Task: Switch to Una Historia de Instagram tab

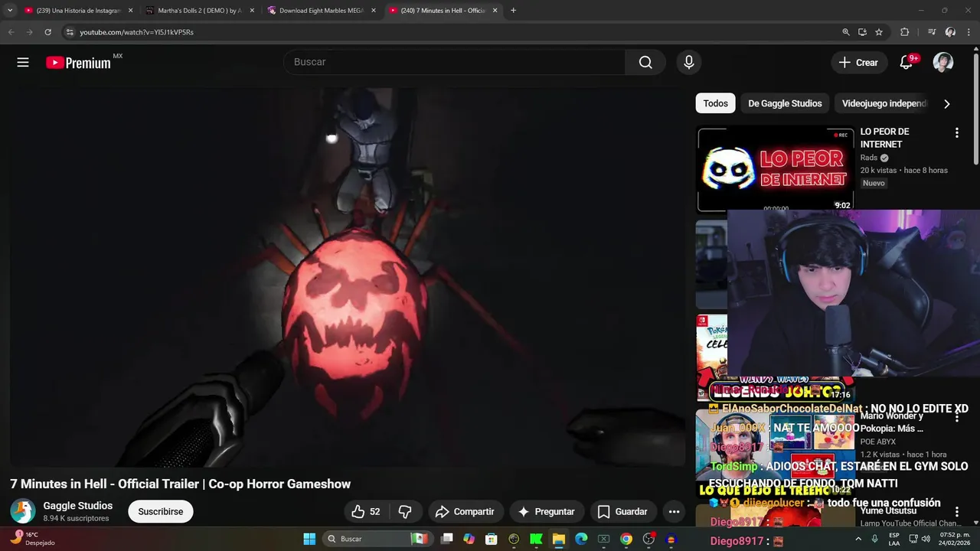Action: (77, 11)
